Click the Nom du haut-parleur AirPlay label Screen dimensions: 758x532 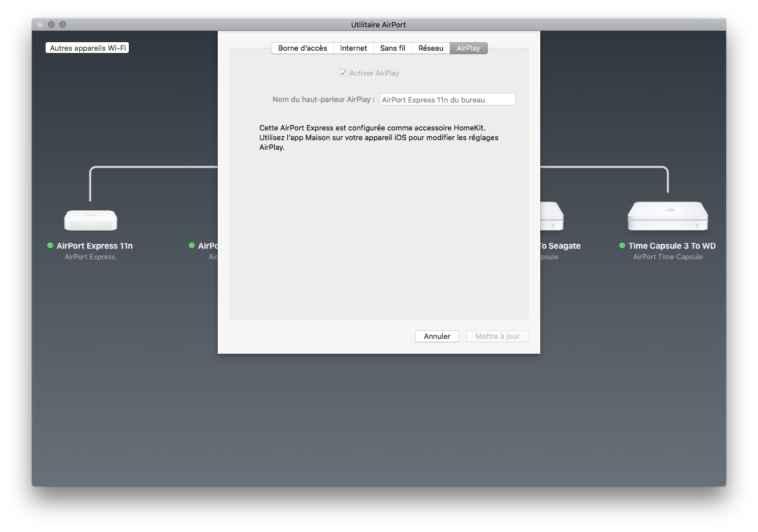click(324, 99)
